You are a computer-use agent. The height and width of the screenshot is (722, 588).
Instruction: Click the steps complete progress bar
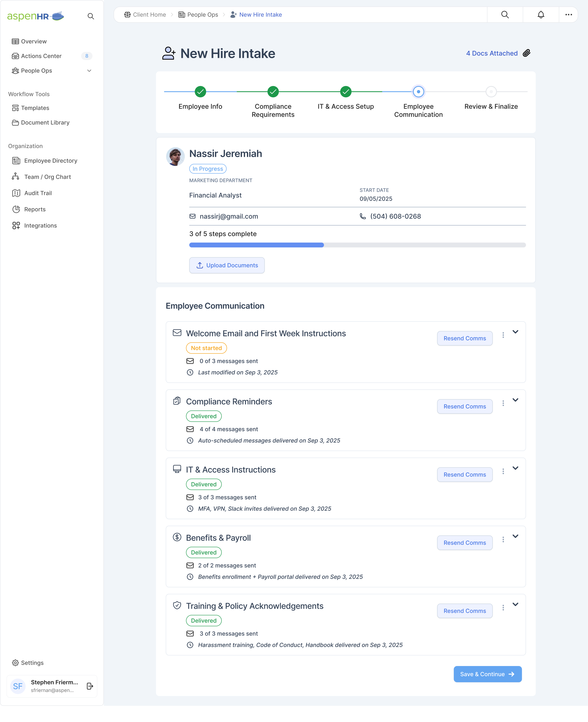pyautogui.click(x=357, y=245)
